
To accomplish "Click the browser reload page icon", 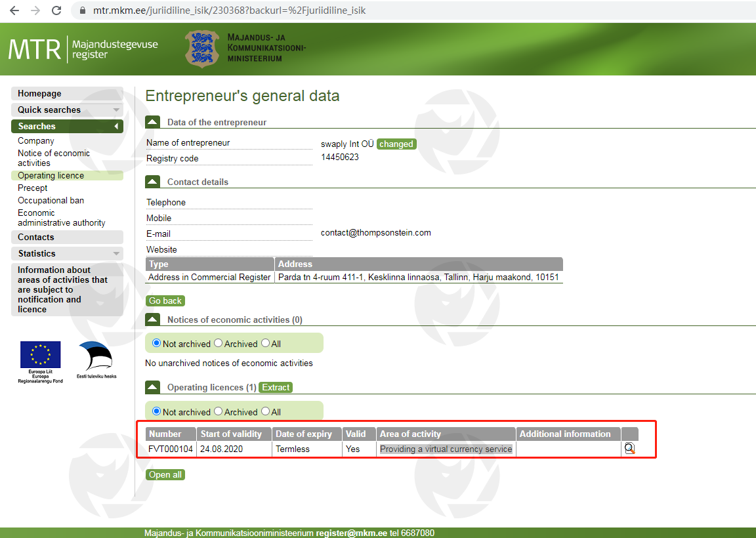I will [56, 10].
